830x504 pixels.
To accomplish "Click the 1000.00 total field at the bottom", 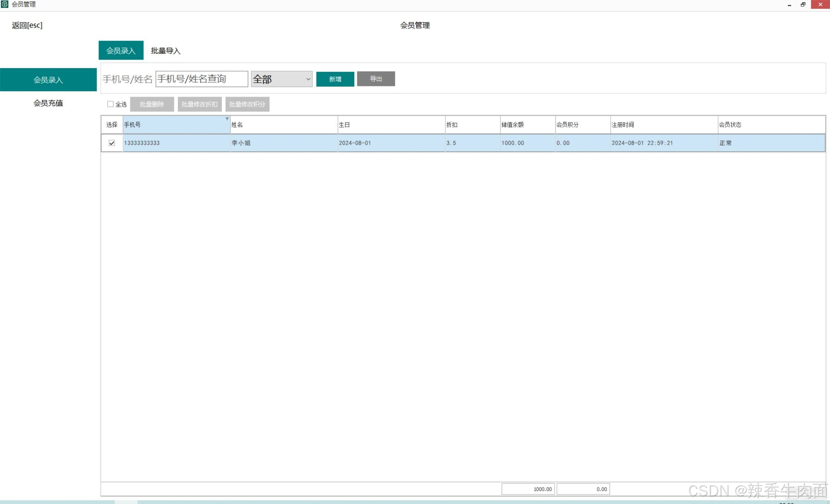I will tap(528, 489).
